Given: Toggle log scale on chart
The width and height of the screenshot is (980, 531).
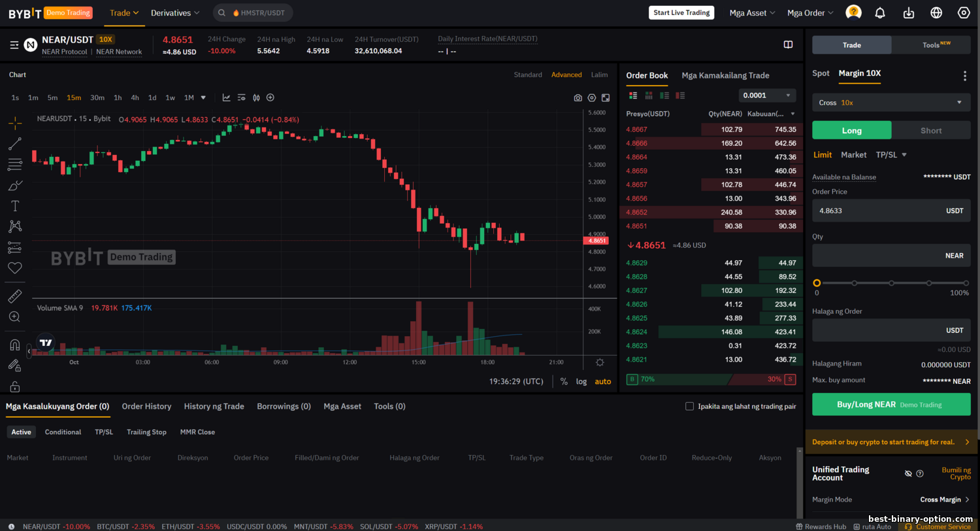Looking at the screenshot, I should (581, 381).
